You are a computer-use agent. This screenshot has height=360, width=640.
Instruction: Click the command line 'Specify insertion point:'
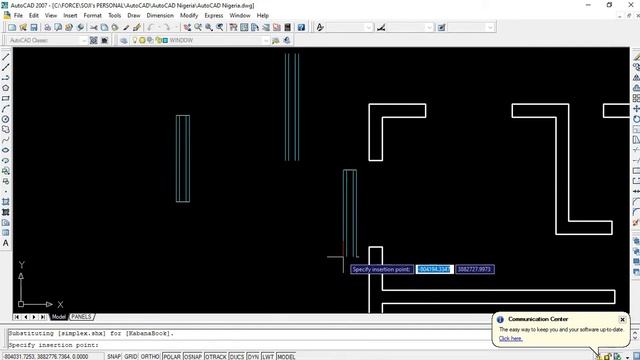point(54,345)
